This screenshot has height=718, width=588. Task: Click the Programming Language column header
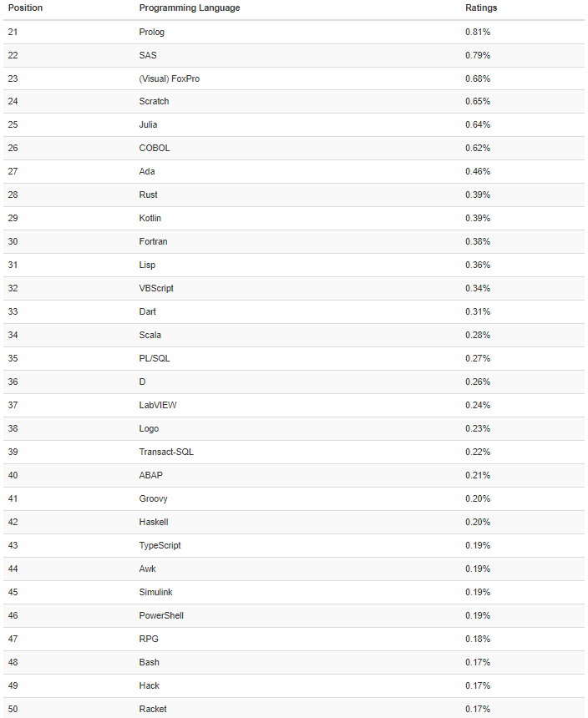(189, 8)
